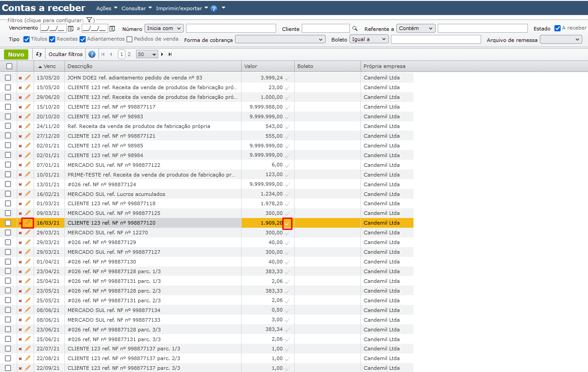Toggle the A receber state checkbox
This screenshot has height=372, width=588.
(558, 28)
